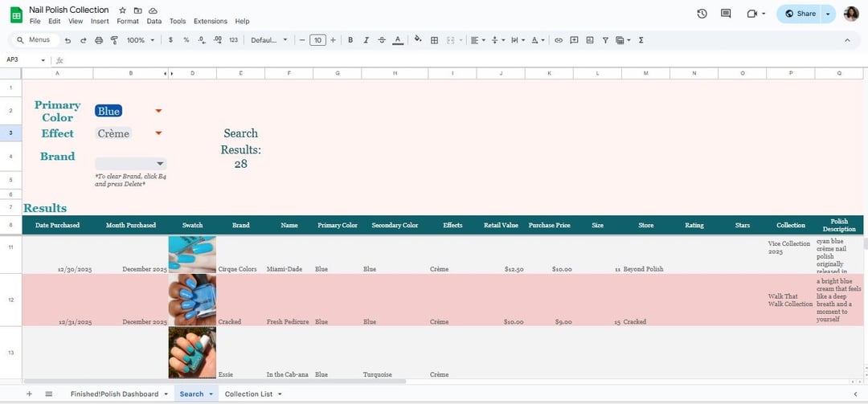Click the borders icon
This screenshot has width=868, height=404.
point(434,40)
